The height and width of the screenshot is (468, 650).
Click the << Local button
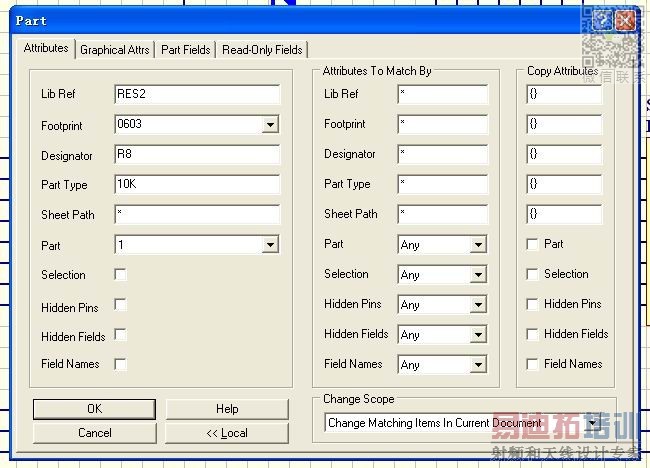coord(227,433)
